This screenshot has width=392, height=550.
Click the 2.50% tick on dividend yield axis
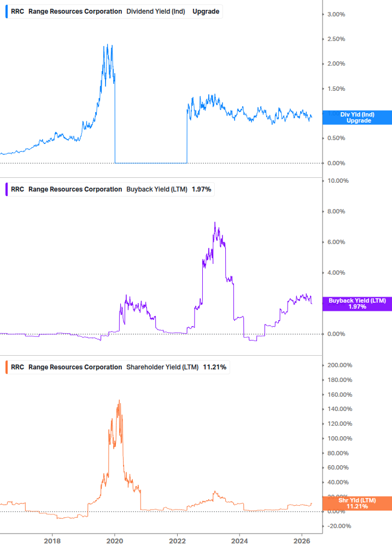click(336, 39)
